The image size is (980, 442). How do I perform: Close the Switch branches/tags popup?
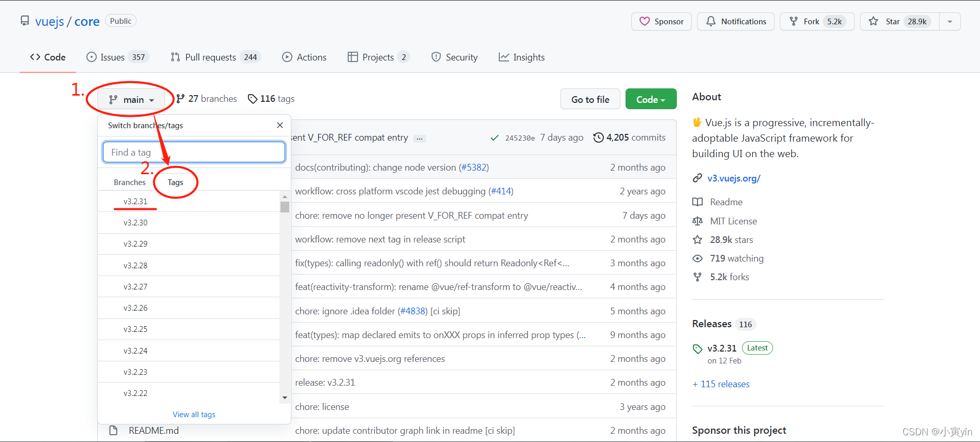coord(280,125)
